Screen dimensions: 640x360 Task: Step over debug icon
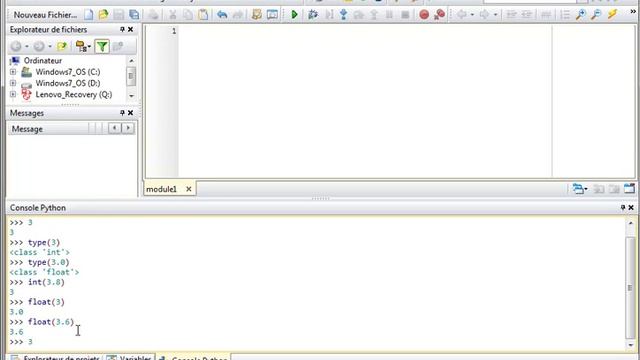click(x=359, y=15)
